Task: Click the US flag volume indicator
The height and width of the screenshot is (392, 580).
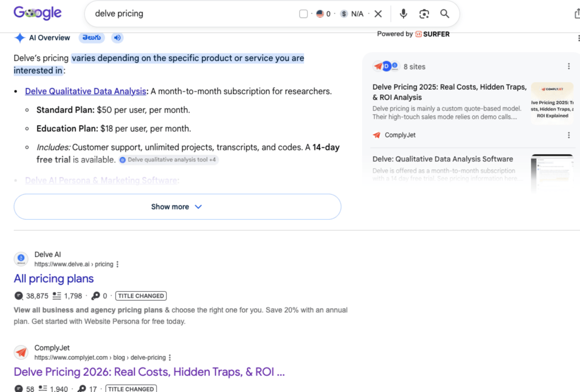Action: click(x=320, y=13)
